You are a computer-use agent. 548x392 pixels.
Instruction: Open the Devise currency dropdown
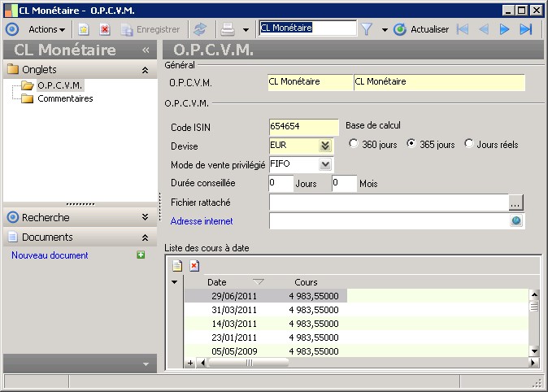pyautogui.click(x=325, y=146)
